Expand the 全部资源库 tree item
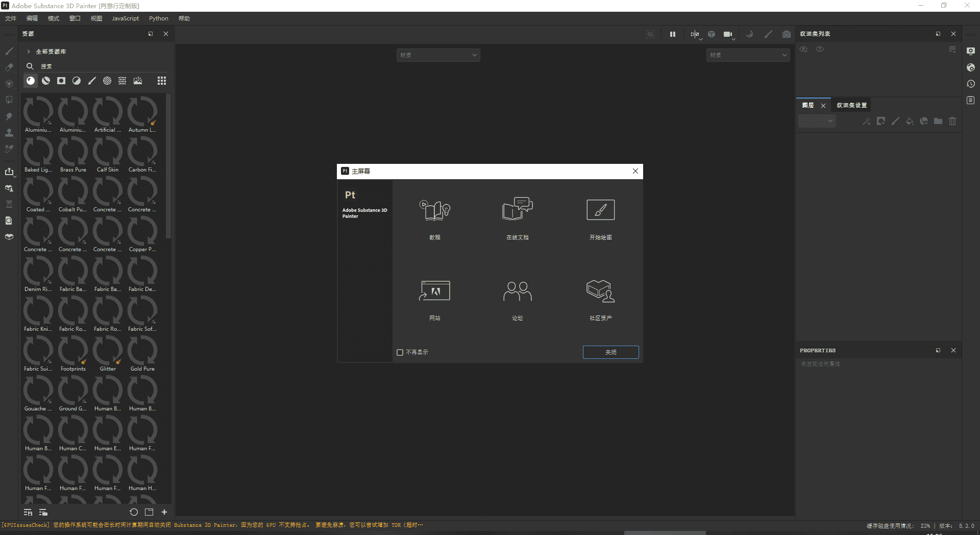This screenshot has height=535, width=980. [x=28, y=51]
